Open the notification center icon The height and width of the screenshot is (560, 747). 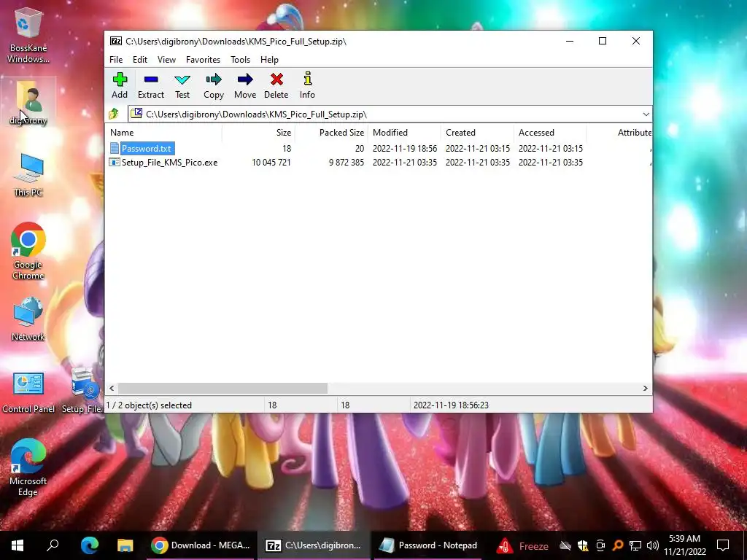723,545
